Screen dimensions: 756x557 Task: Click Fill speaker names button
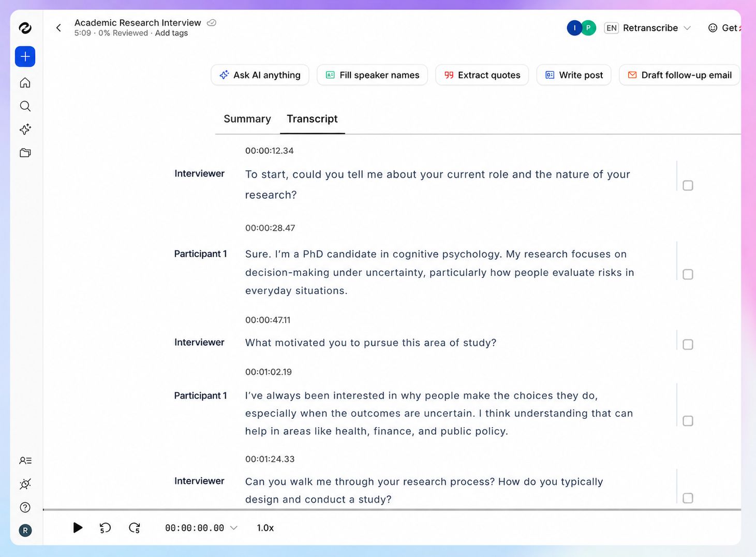click(x=373, y=75)
